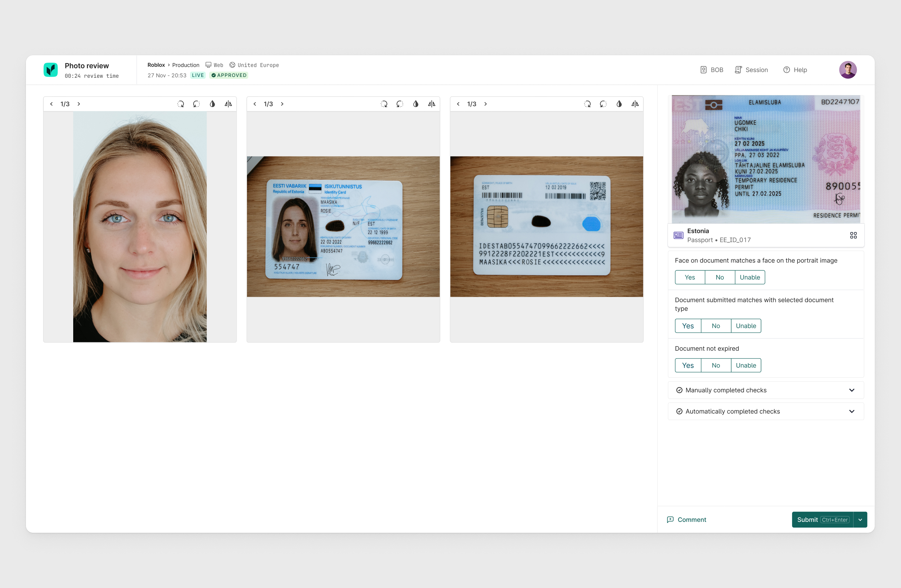The height and width of the screenshot is (588, 901).
Task: Select Yes for face match question
Action: pos(689,277)
